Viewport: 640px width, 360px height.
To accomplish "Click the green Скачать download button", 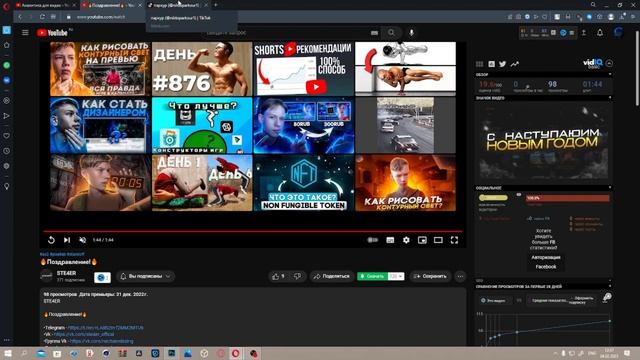I will 372,276.
